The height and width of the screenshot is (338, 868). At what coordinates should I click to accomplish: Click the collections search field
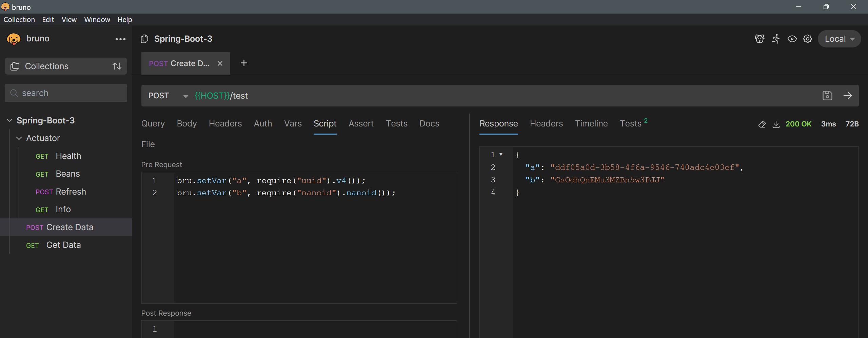coord(66,93)
